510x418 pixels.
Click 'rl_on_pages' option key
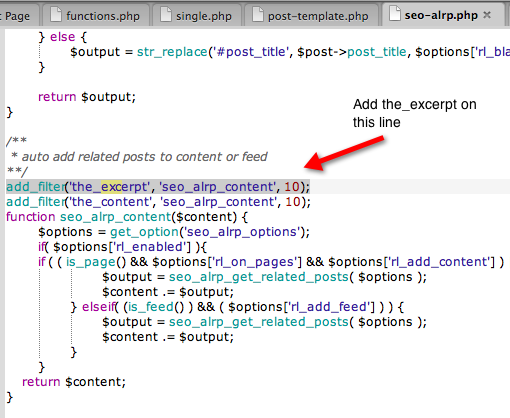click(254, 262)
